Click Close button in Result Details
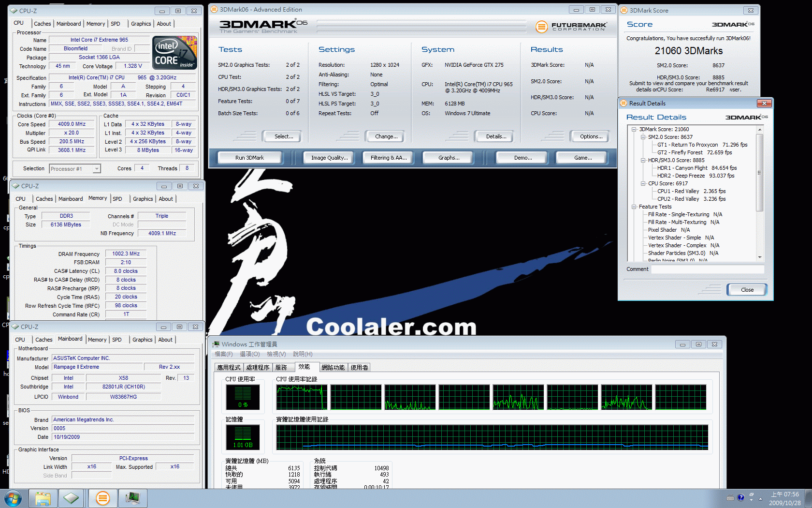812x508 pixels. [747, 290]
